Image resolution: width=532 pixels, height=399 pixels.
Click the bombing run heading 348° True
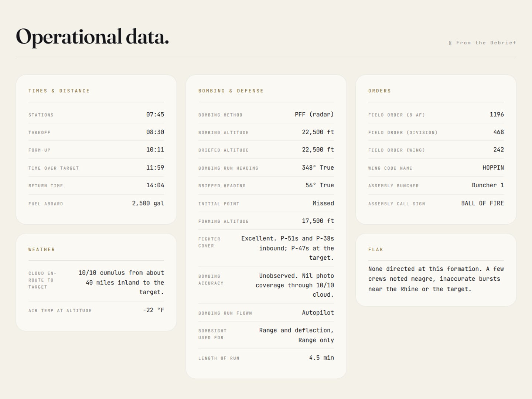point(318,168)
